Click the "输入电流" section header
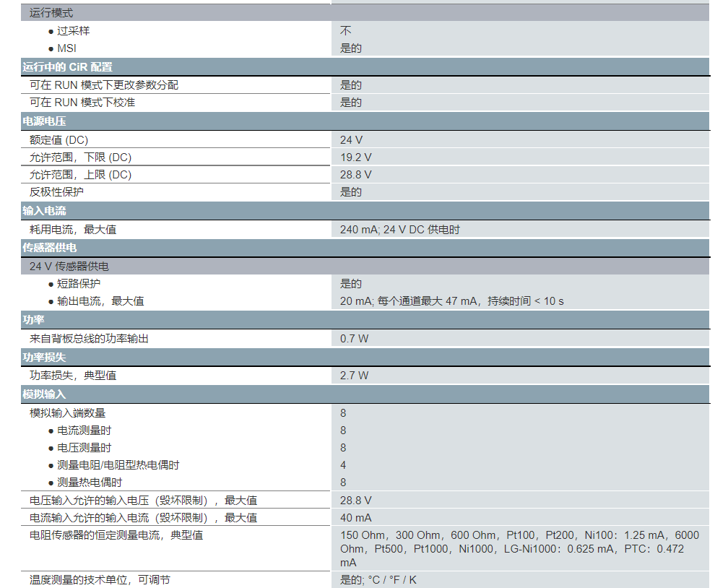715x588 pixels. pos(44,211)
